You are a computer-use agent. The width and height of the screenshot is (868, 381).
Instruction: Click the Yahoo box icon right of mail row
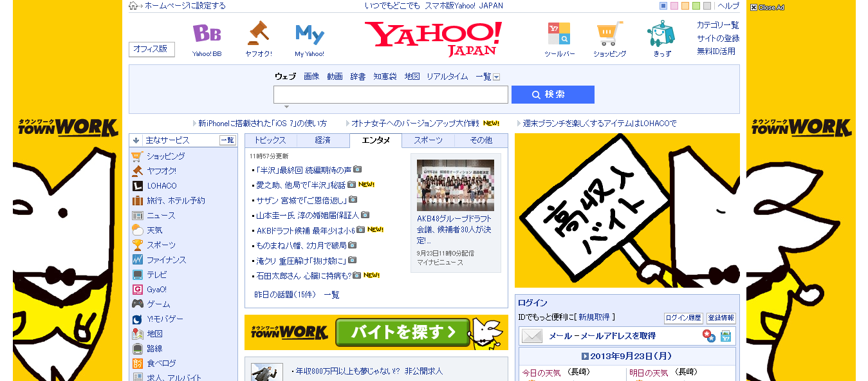pyautogui.click(x=726, y=336)
